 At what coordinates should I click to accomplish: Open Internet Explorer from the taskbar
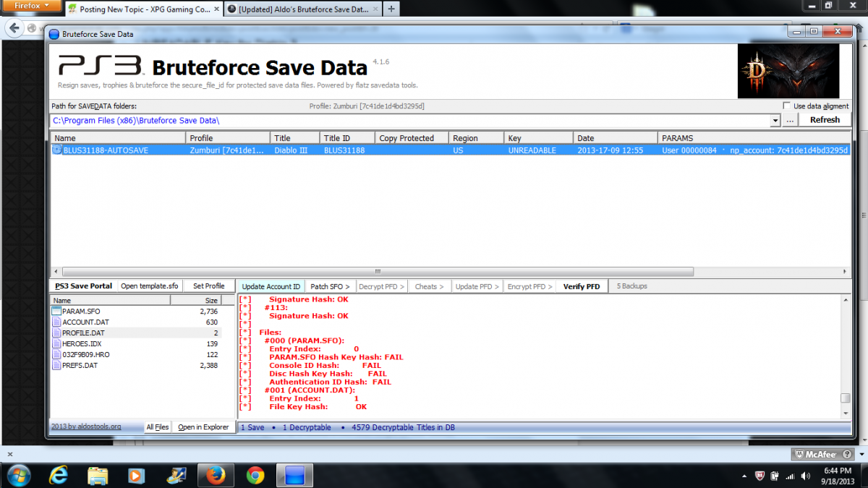pyautogui.click(x=59, y=475)
